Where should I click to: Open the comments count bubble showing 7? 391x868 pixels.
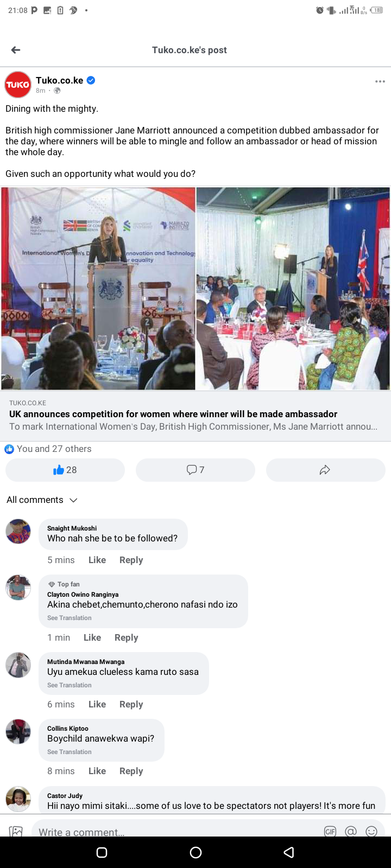[x=195, y=470]
